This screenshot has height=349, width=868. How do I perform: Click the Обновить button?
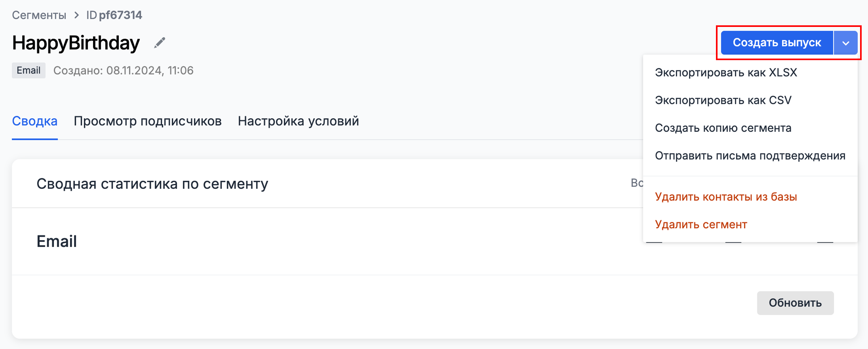[x=795, y=303]
